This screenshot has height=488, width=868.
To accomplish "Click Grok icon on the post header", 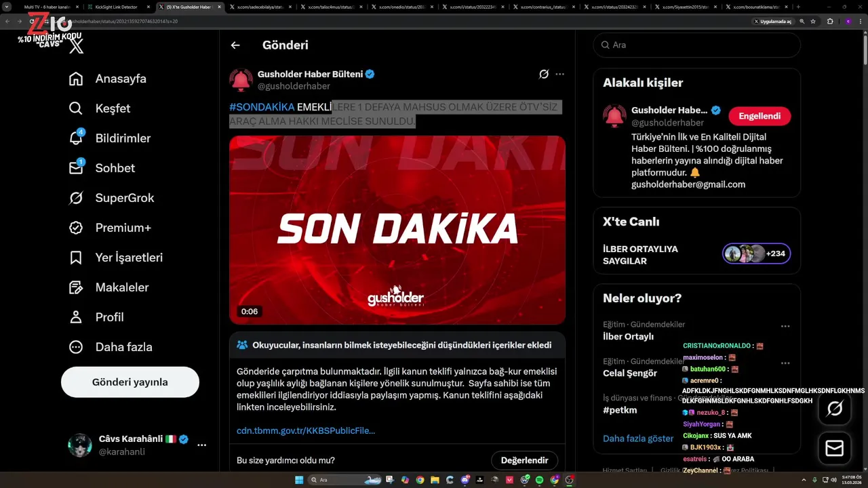I will click(x=543, y=75).
